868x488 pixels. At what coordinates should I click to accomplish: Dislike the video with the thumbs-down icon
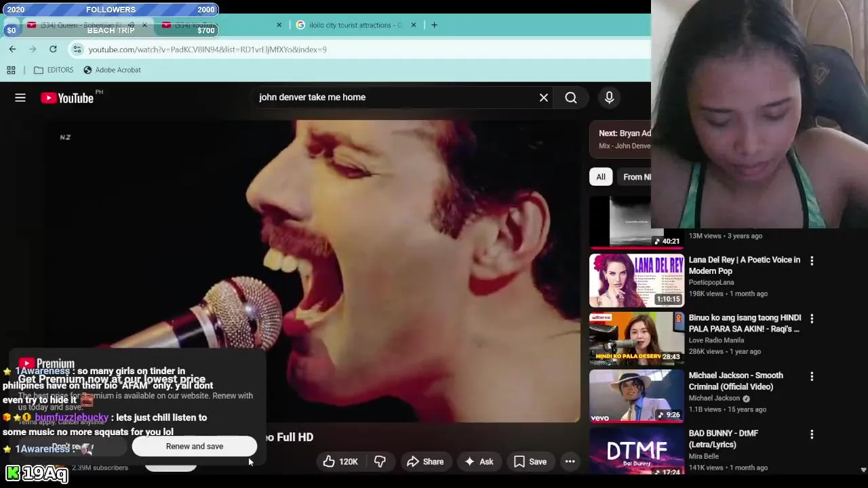point(380,462)
